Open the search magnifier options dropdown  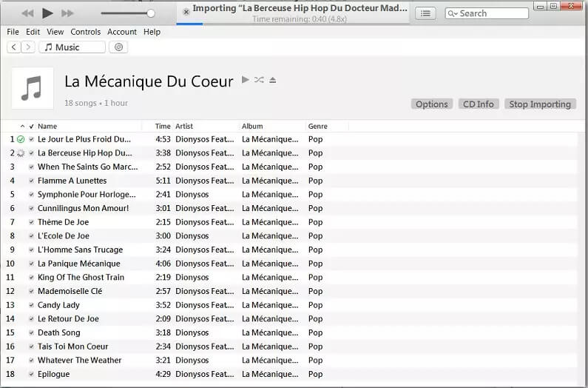click(452, 13)
